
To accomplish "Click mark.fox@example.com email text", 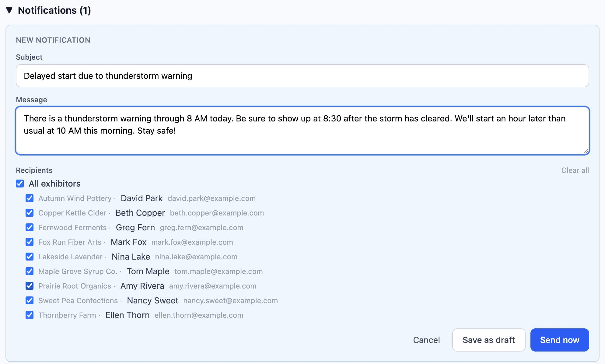I will (x=192, y=242).
